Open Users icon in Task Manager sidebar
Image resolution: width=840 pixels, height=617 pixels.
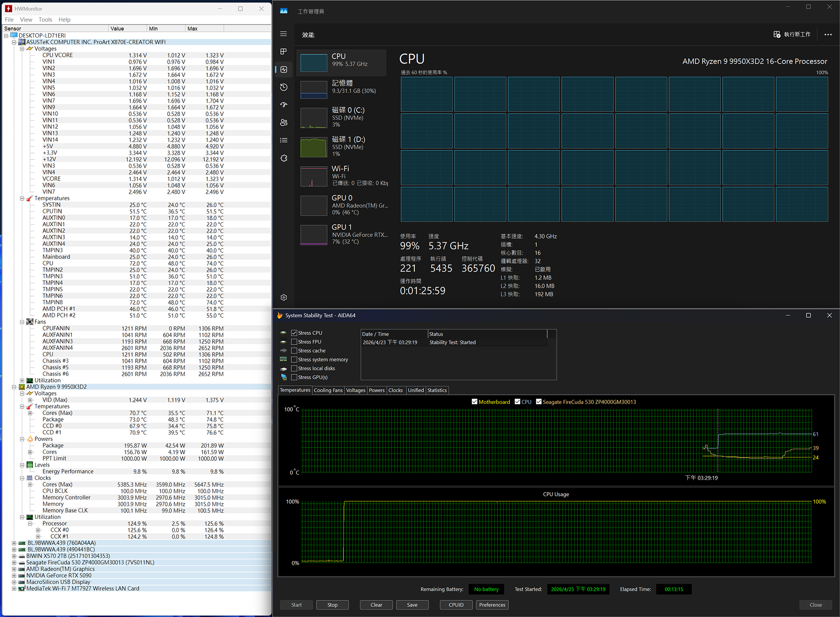pos(283,122)
